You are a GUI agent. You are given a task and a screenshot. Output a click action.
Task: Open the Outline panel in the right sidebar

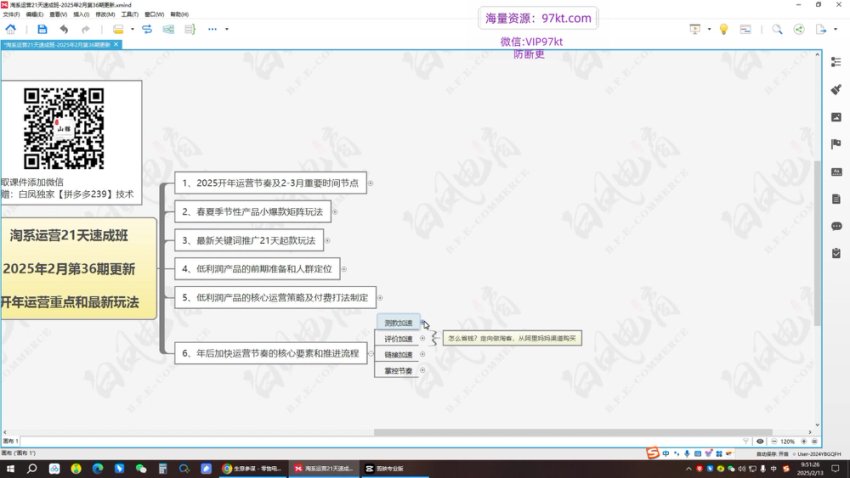[x=836, y=62]
